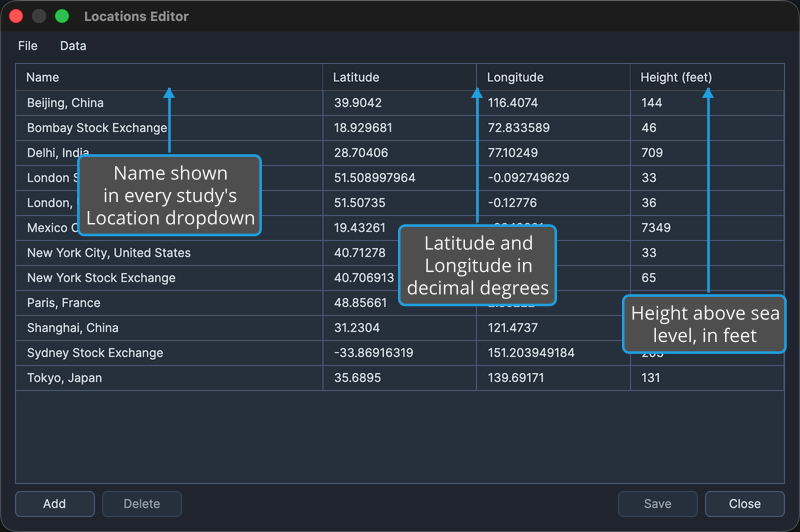Image resolution: width=800 pixels, height=532 pixels.
Task: Click latitude value 19.43261
Action: (360, 227)
